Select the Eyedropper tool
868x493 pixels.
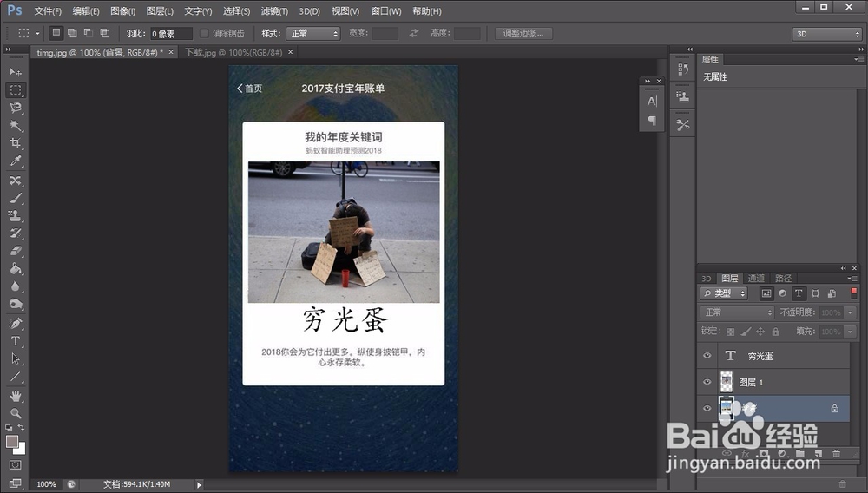(x=16, y=161)
